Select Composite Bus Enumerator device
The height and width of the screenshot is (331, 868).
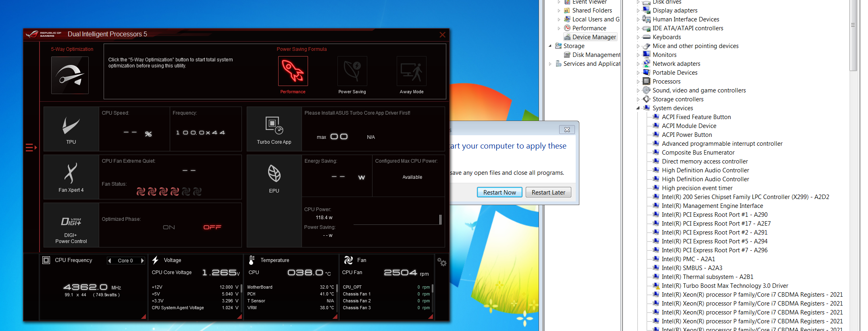coord(698,153)
